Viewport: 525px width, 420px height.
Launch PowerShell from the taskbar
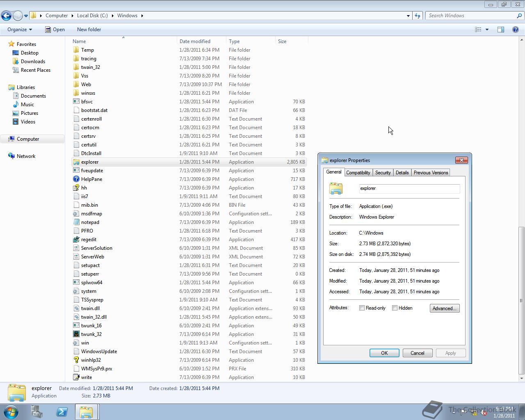(62, 412)
